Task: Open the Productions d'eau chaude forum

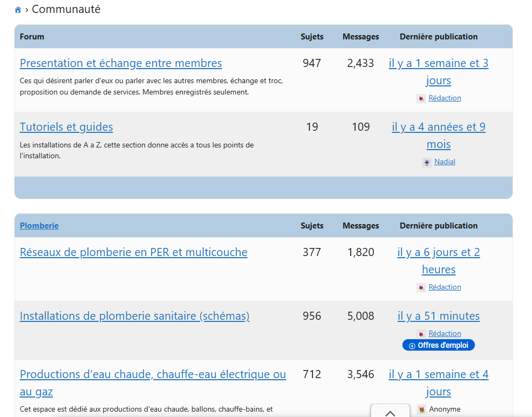Action: 153,374
